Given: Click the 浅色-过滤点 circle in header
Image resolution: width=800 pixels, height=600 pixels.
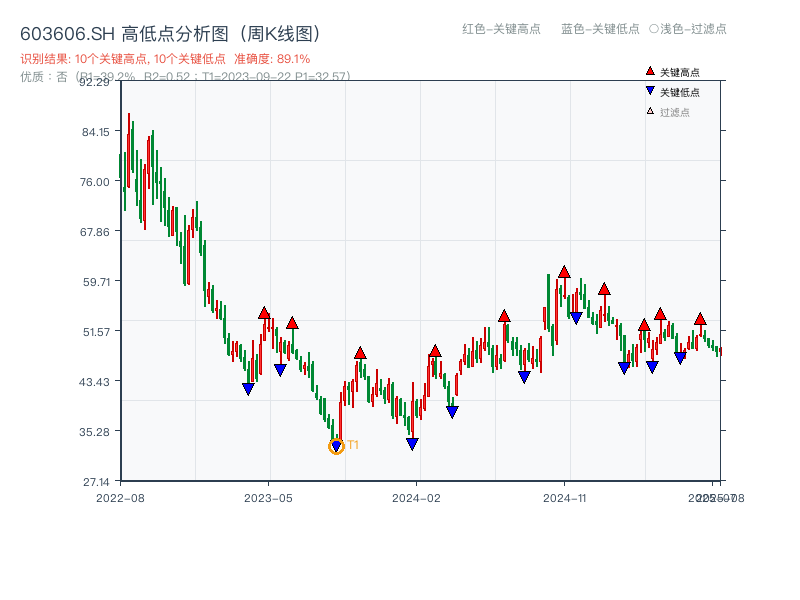Looking at the screenshot, I should pyautogui.click(x=654, y=29).
